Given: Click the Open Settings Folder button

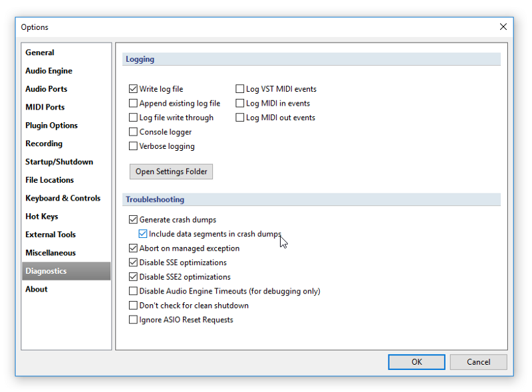Looking at the screenshot, I should coord(172,171).
